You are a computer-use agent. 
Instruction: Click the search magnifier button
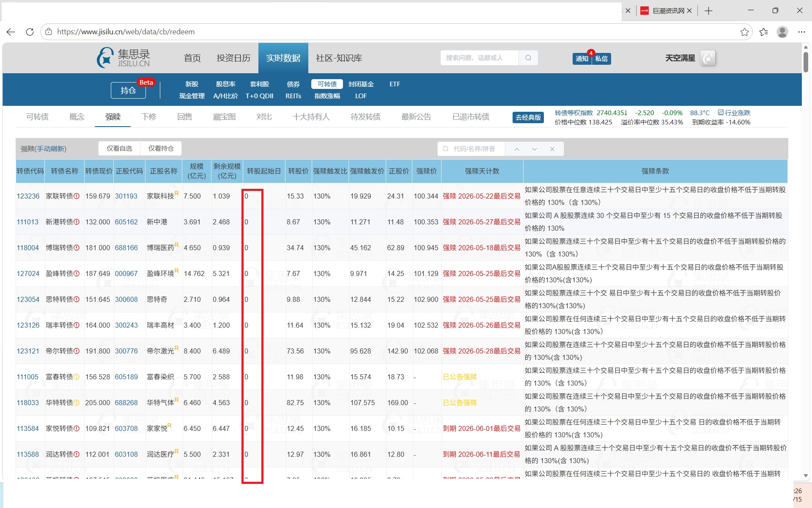[x=528, y=58]
